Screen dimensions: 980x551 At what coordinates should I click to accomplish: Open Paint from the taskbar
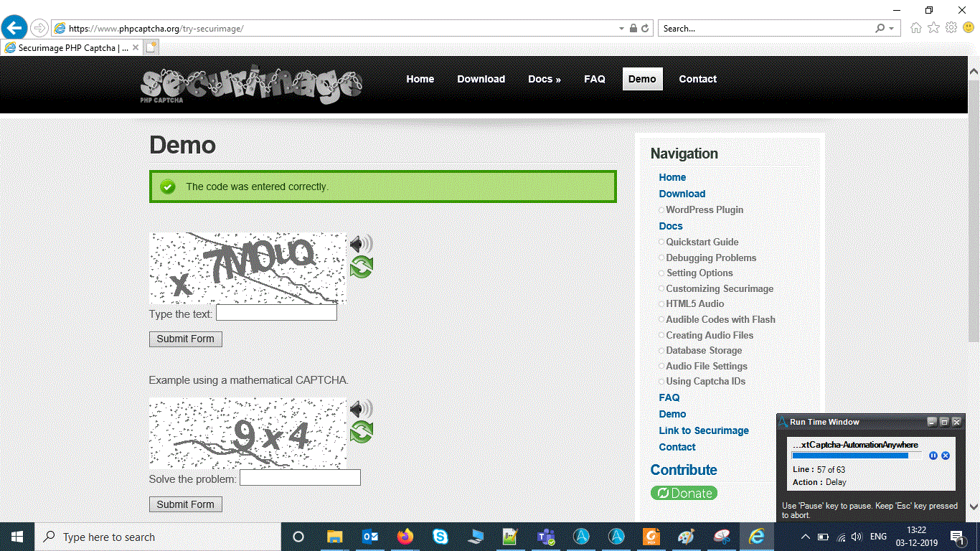[687, 537]
